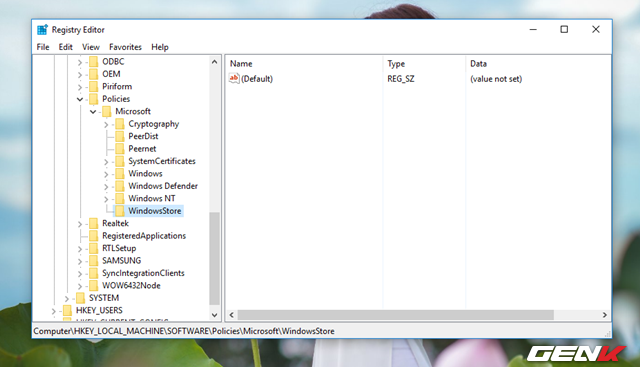
Task: Select the PeerDist folder icon
Action: pos(120,136)
